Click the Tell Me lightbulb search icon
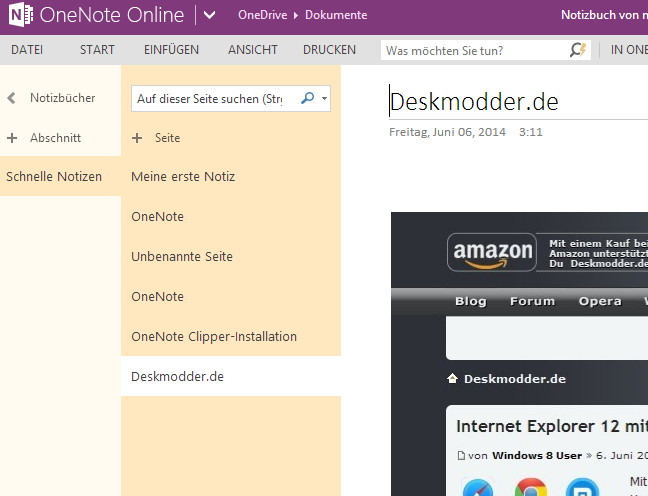Viewport: 648px width, 496px height. [x=578, y=50]
